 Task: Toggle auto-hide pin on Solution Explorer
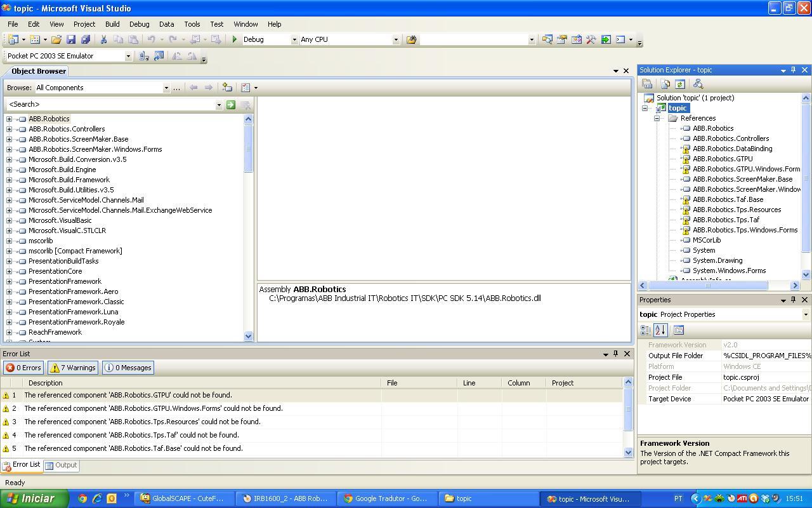tap(793, 70)
